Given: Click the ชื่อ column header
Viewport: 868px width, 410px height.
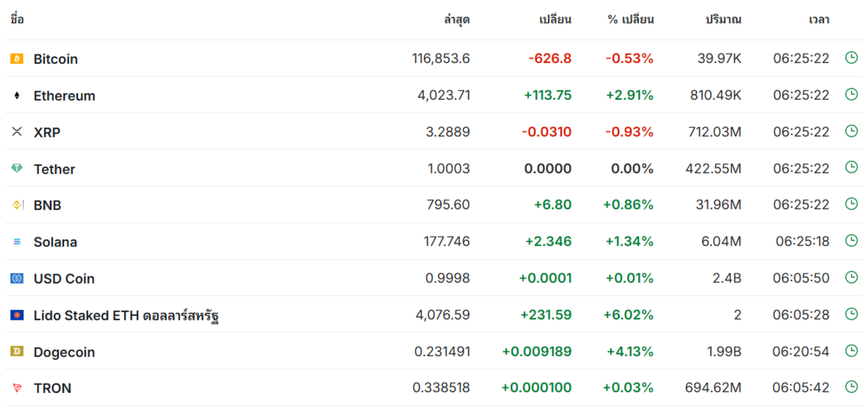Looking at the screenshot, I should [x=17, y=19].
